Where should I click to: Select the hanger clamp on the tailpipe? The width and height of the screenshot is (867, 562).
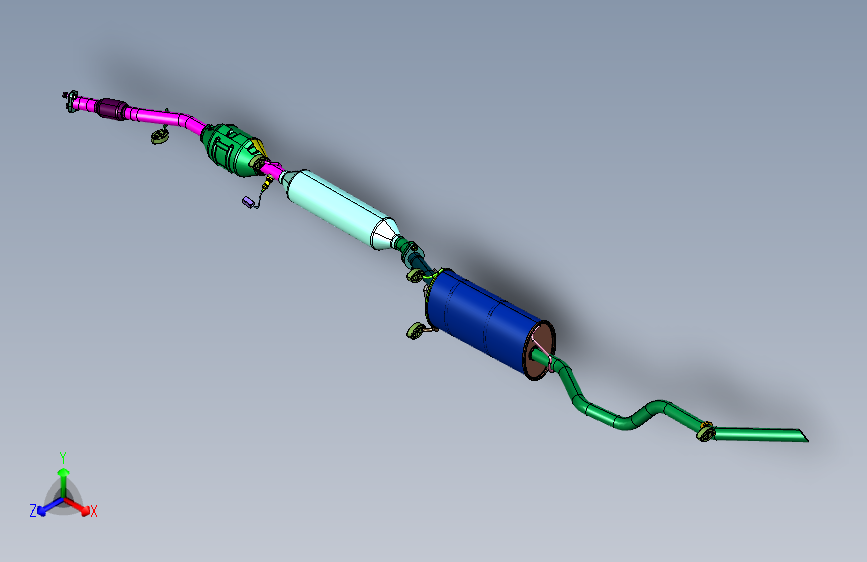(x=706, y=431)
